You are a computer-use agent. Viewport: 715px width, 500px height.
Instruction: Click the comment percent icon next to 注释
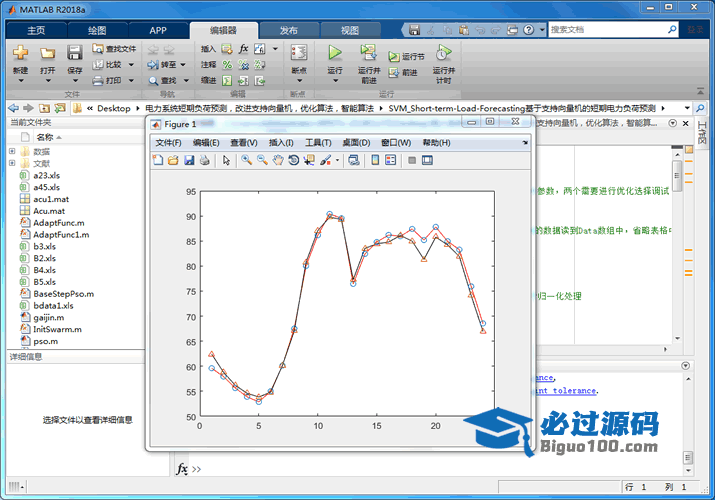(227, 65)
